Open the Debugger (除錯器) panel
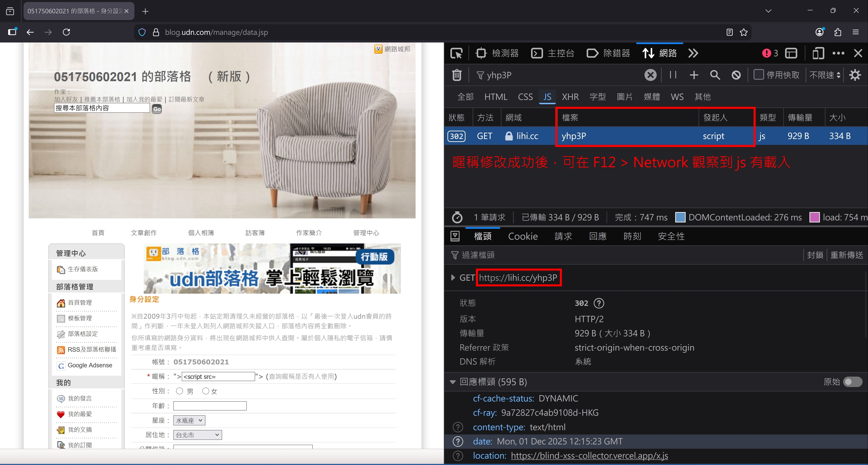Viewport: 868px width, 465px height. [x=608, y=53]
